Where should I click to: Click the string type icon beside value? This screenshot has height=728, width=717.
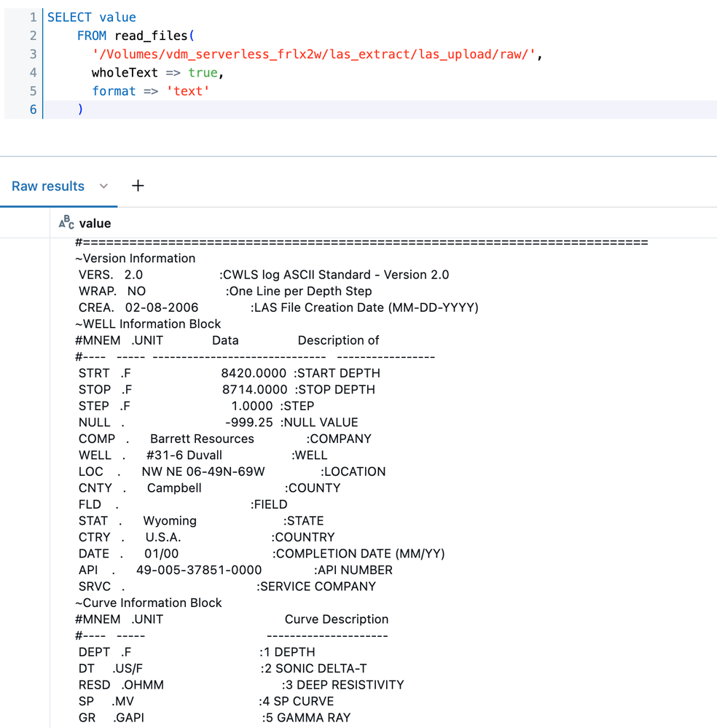[66, 223]
